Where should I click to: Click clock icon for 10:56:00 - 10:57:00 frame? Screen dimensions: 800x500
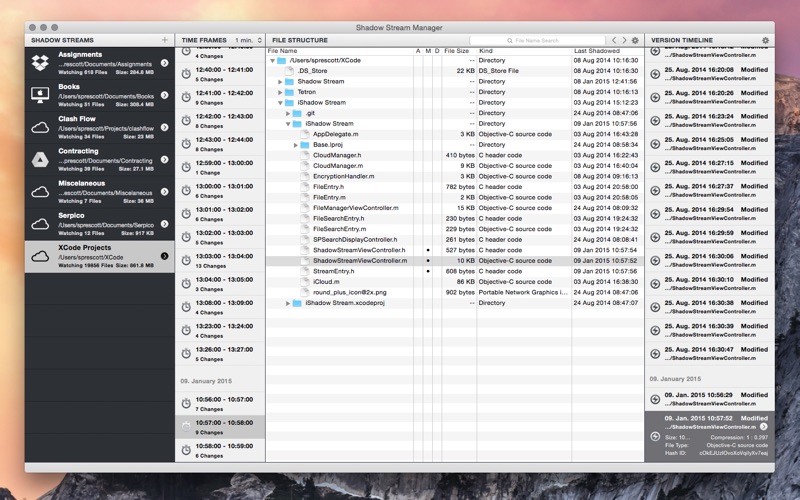pos(186,404)
